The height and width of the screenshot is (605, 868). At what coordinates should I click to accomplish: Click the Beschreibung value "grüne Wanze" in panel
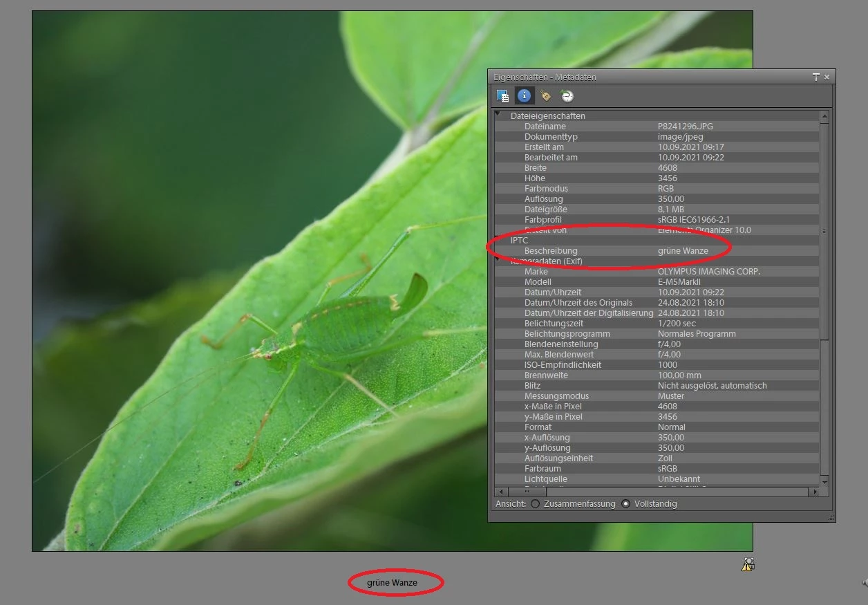(683, 250)
